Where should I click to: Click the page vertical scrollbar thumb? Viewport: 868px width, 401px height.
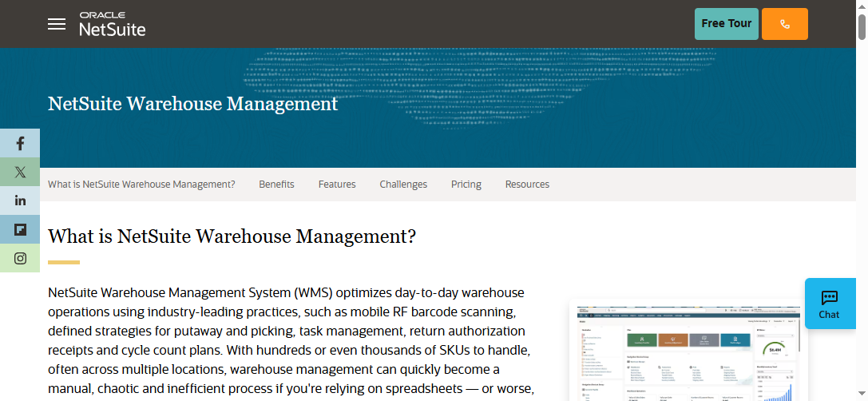[862, 26]
